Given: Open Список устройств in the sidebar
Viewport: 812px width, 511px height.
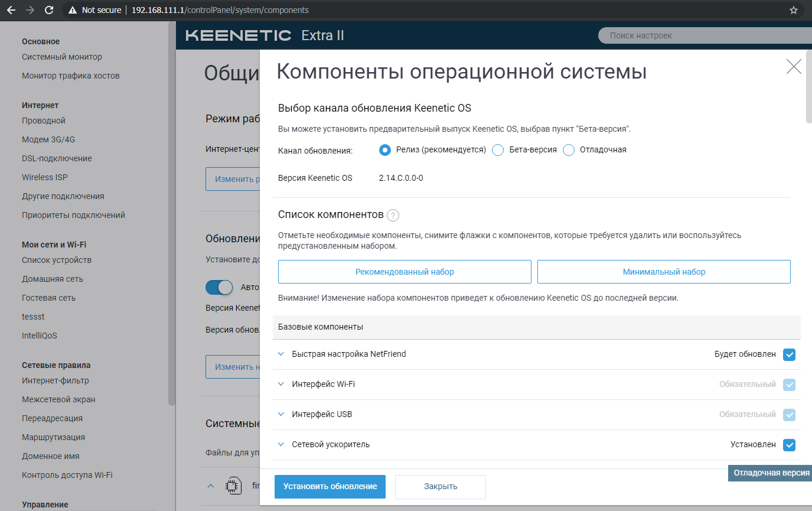Looking at the screenshot, I should [57, 260].
